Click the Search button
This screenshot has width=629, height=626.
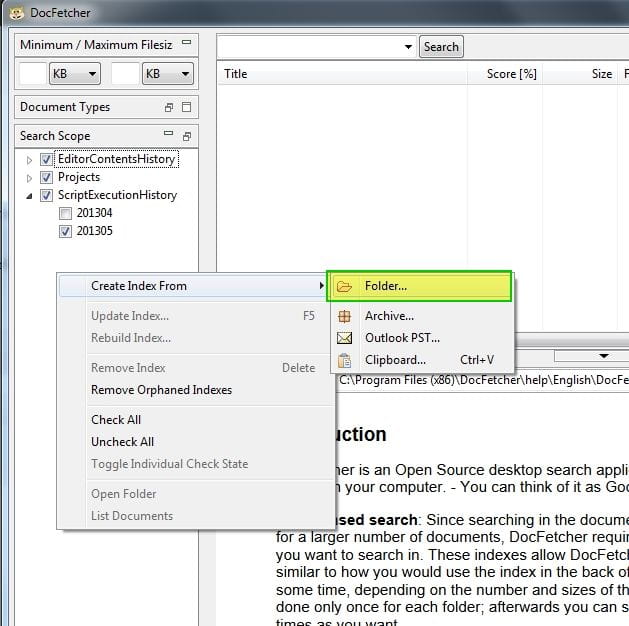click(x=441, y=47)
